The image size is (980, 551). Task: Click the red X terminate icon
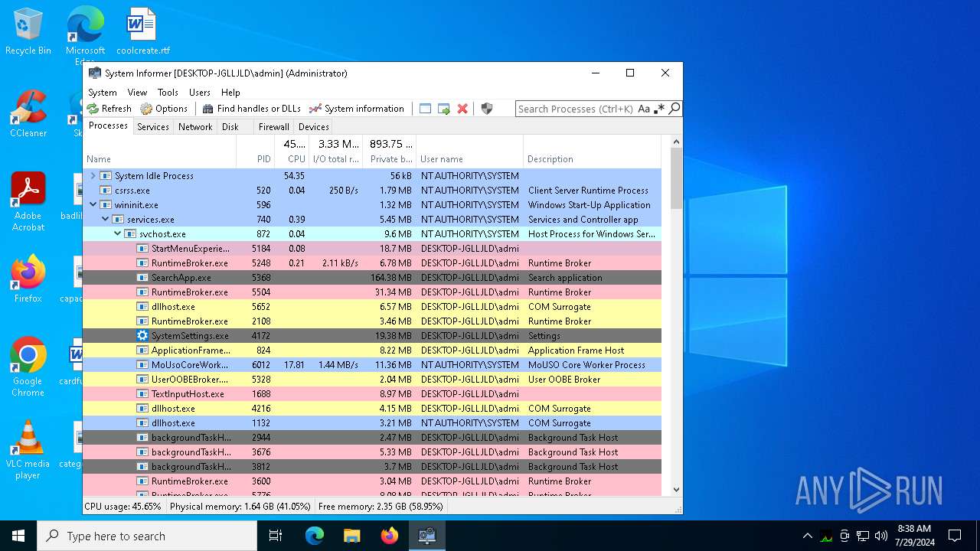pos(462,109)
